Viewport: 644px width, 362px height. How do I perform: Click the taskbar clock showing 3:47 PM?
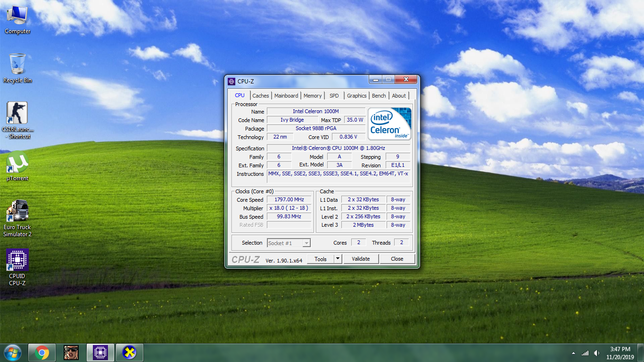[620, 353]
